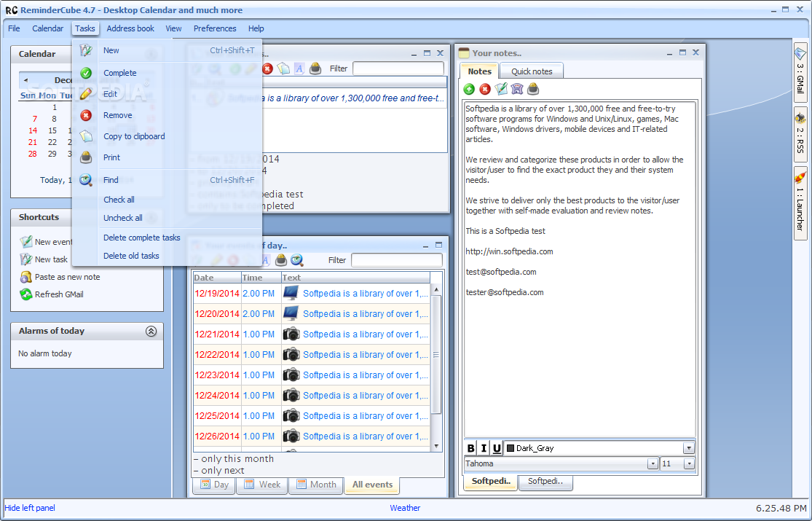
Task: Open the Dark_Gray color dropdown arrow
Action: coord(689,448)
